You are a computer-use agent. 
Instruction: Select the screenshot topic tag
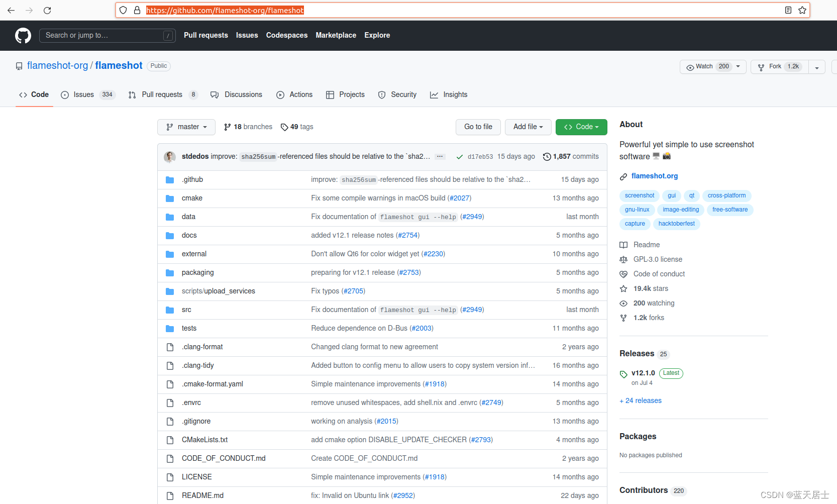tap(640, 196)
